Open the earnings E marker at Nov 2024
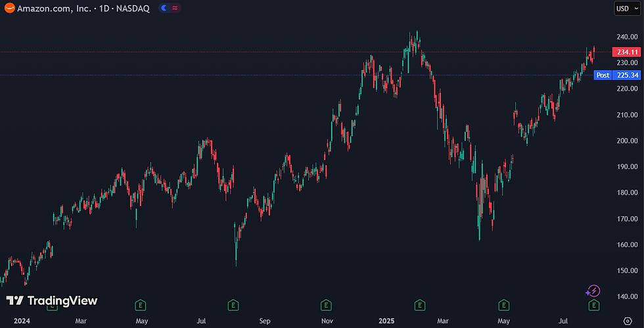 point(326,305)
